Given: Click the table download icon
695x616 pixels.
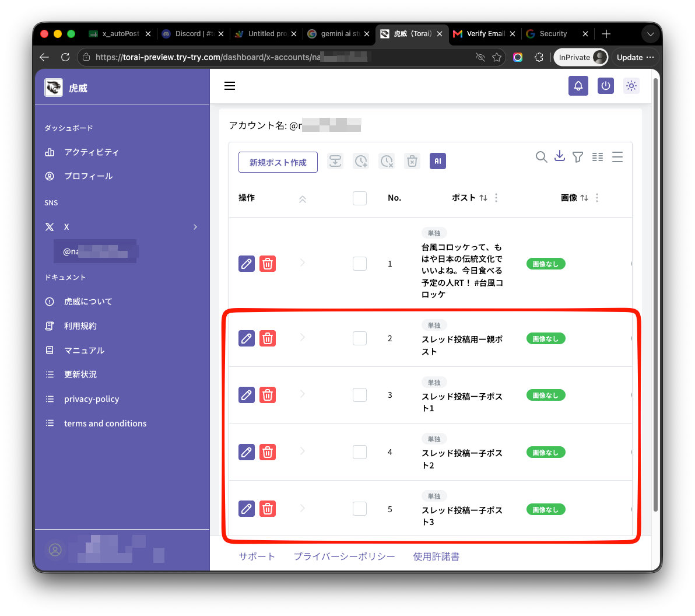Looking at the screenshot, I should click(560, 156).
